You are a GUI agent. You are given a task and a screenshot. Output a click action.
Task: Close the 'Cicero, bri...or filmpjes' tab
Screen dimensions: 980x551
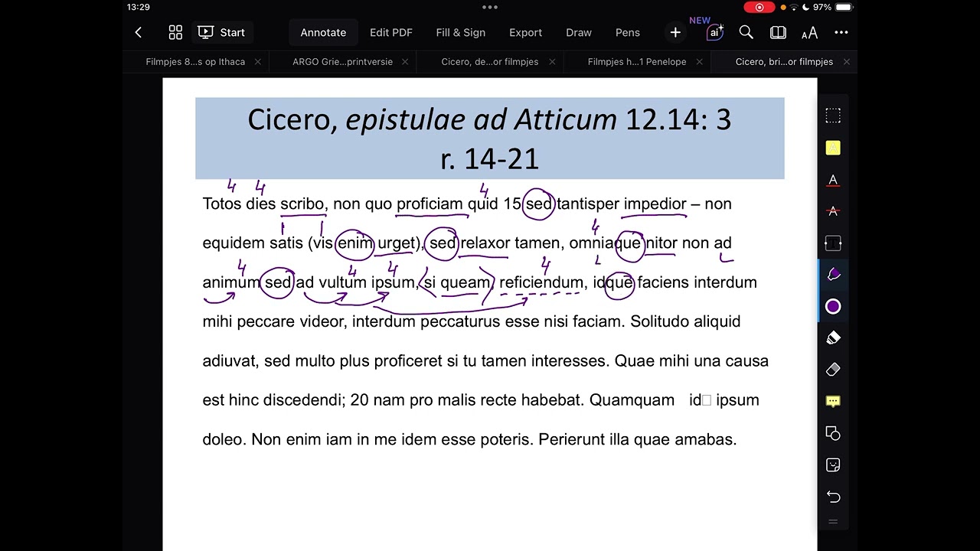(x=846, y=62)
